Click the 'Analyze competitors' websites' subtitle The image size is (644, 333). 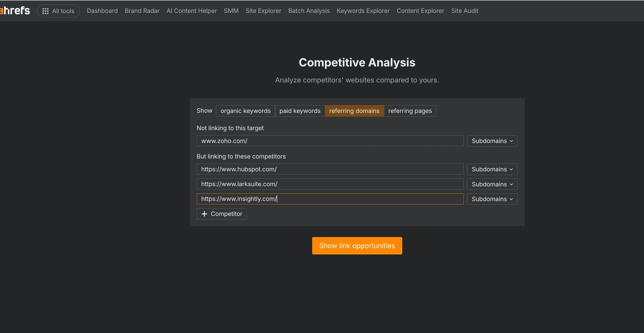[x=357, y=80]
